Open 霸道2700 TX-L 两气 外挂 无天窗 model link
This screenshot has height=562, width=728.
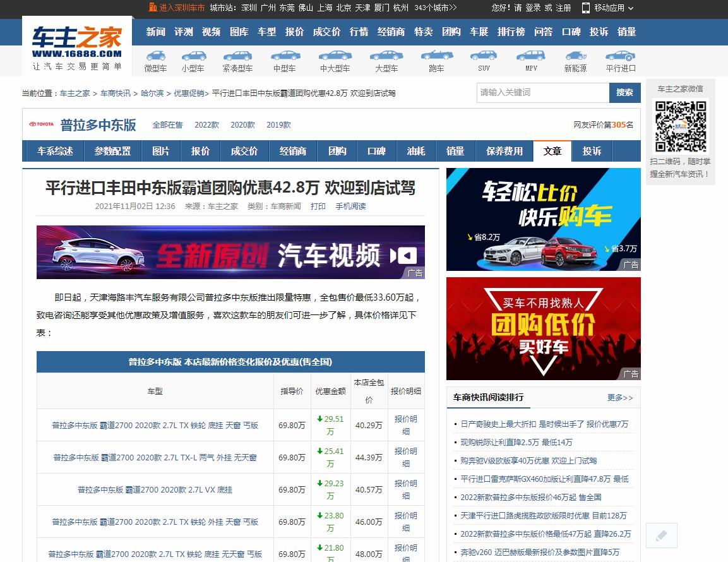pyautogui.click(x=155, y=458)
